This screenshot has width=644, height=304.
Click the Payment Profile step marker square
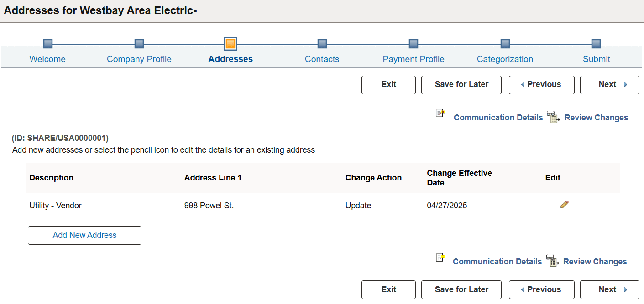tap(413, 44)
